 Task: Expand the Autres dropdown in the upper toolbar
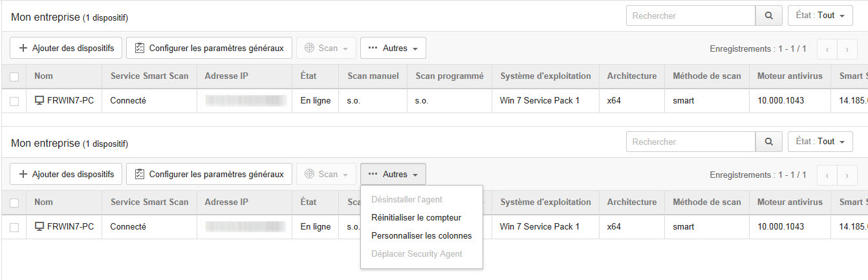(393, 48)
